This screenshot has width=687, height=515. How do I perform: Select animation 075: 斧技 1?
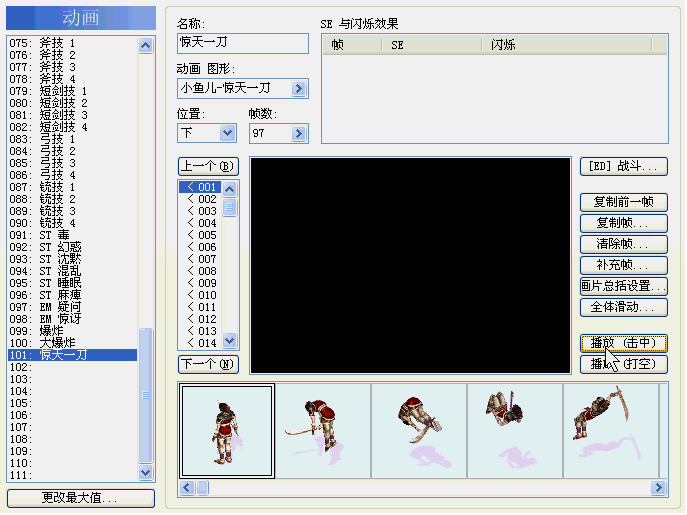point(72,43)
